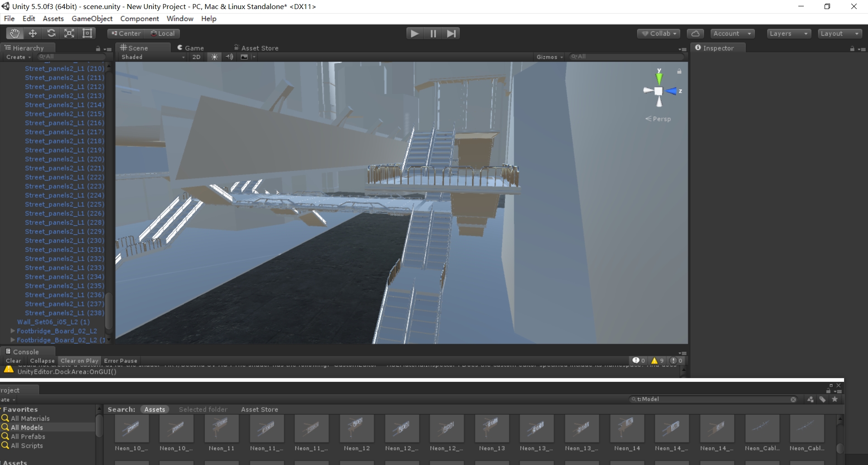Lock the Inspector panel

(852, 48)
